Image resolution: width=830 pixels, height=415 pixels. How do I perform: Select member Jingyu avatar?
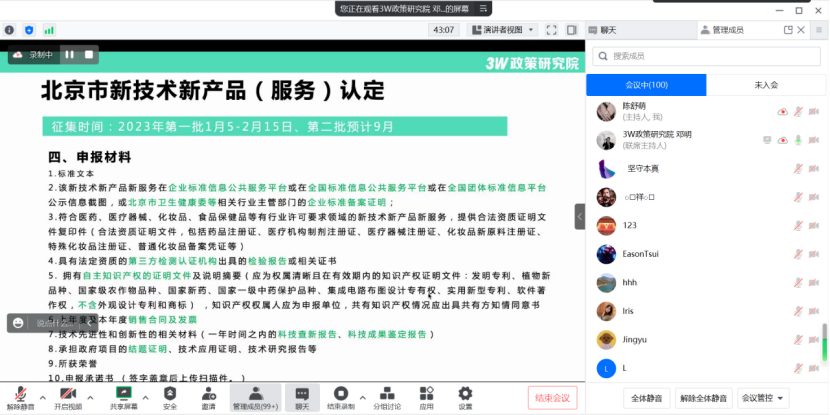[606, 340]
